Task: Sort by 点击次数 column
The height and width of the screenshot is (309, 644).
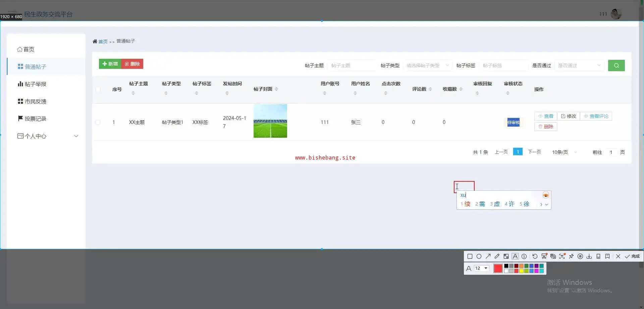Action: 386,93
